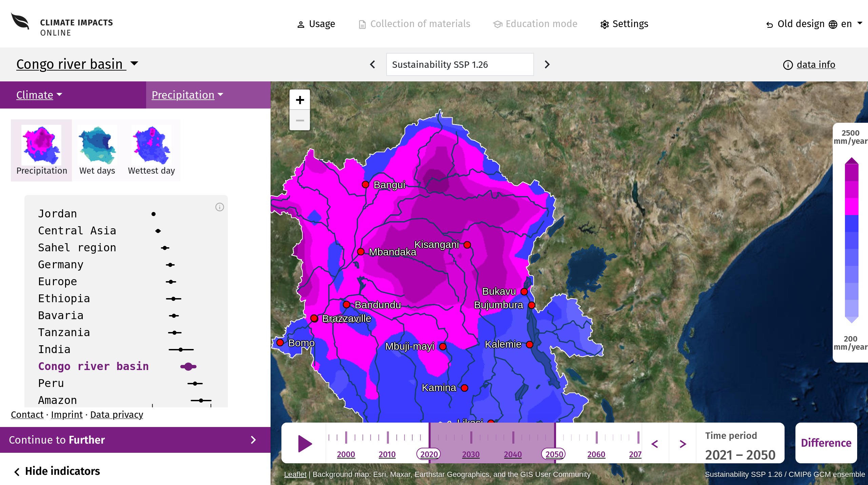
Task: Open the Congo river basin region dropdown
Action: (77, 64)
